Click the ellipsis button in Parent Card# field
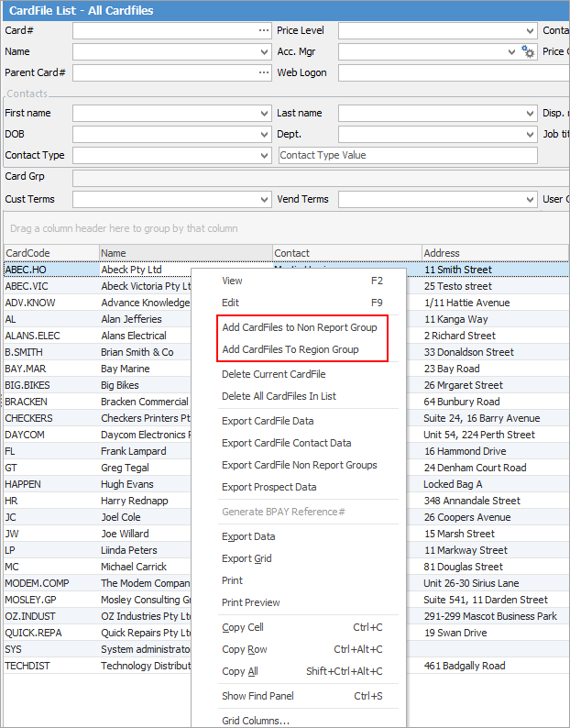The image size is (570, 728). pyautogui.click(x=264, y=73)
